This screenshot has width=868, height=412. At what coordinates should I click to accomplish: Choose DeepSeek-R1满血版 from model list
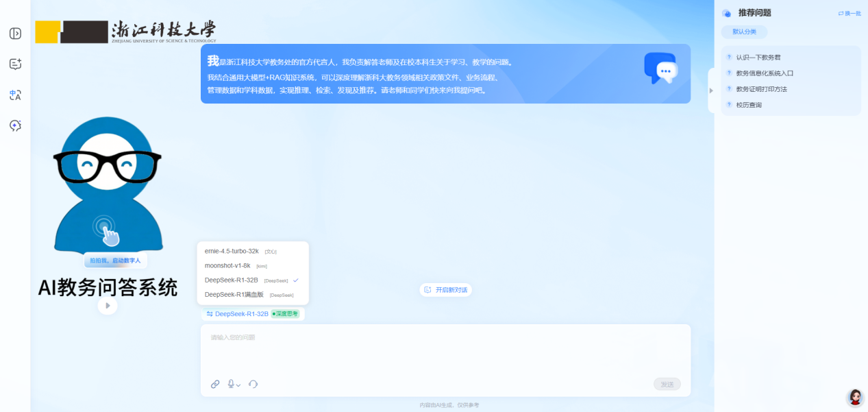tap(234, 295)
